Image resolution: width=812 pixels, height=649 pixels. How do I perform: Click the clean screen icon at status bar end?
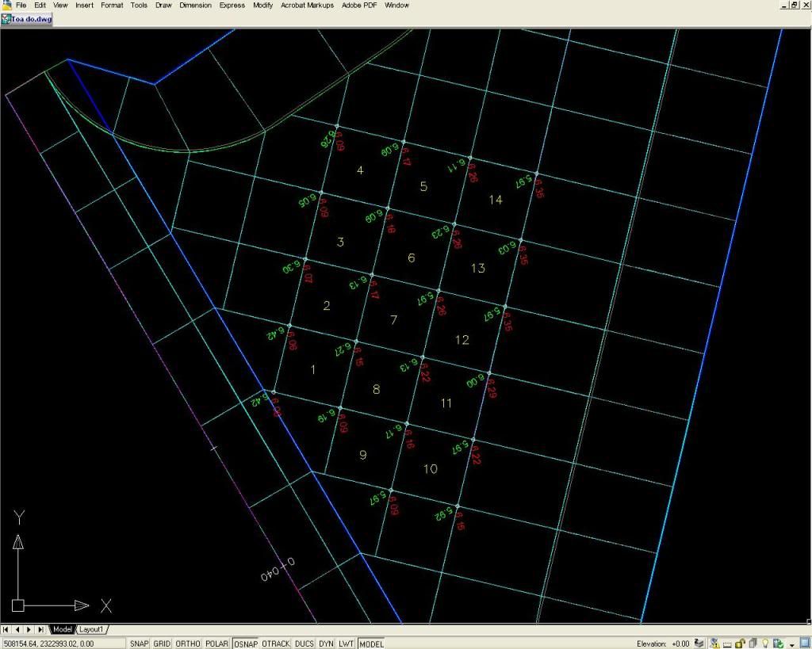coord(806,643)
